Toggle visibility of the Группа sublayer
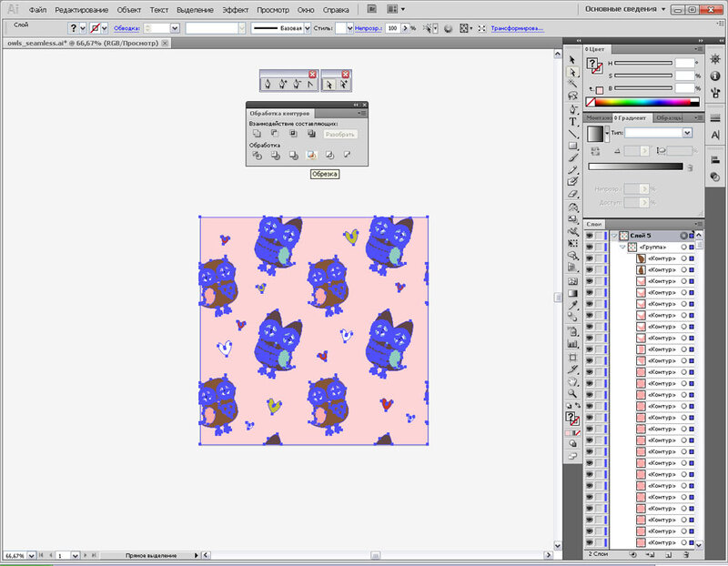Viewport: 728px width, 566px height. coord(589,247)
